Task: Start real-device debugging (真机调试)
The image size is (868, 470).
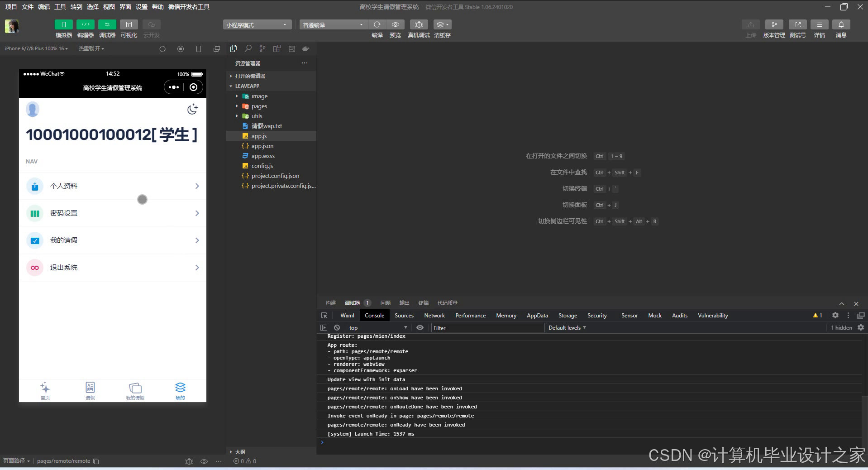Action: pos(419,24)
